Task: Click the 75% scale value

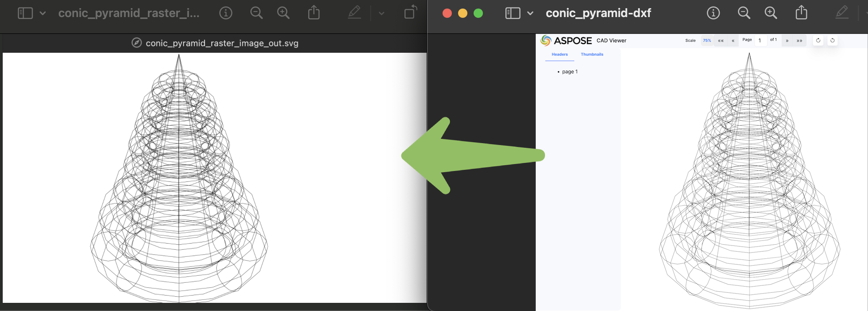Action: 707,40
